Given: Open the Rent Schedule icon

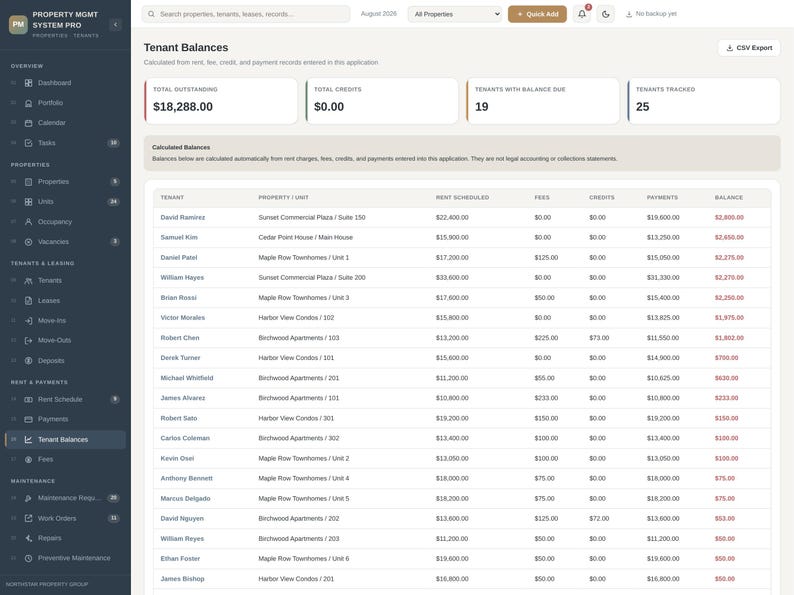Looking at the screenshot, I should pos(28,400).
